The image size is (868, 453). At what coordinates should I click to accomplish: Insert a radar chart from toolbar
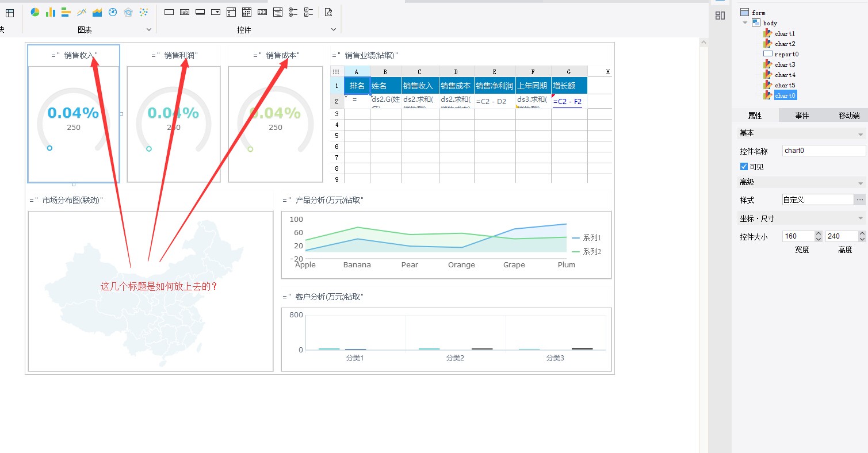pos(128,12)
